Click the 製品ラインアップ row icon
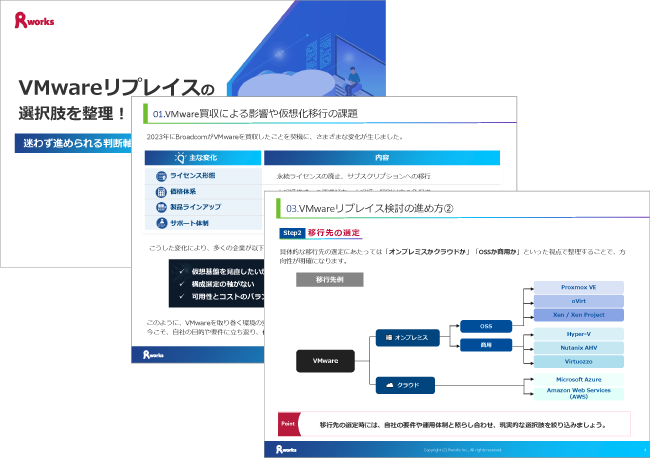Screen dimensions: 650x458 [x=161, y=206]
